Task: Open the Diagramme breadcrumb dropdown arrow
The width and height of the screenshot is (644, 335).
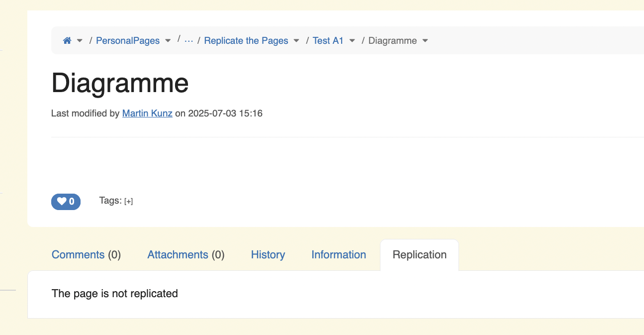Action: pos(425,41)
